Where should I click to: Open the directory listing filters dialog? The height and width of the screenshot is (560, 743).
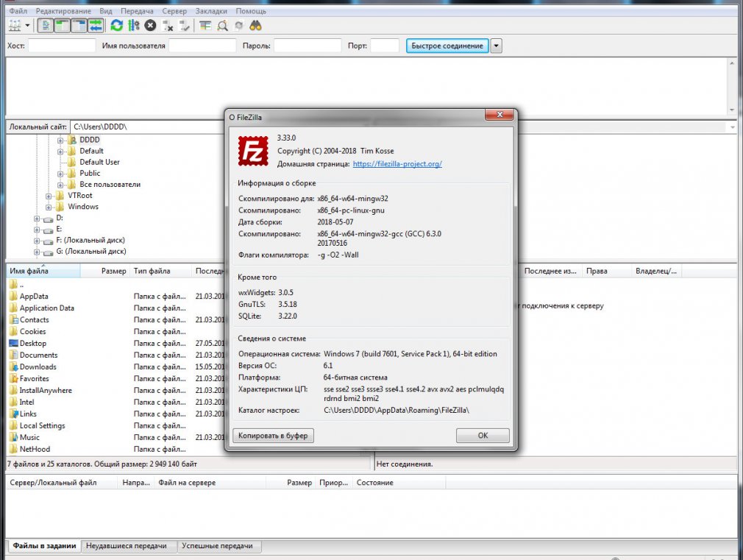point(205,26)
